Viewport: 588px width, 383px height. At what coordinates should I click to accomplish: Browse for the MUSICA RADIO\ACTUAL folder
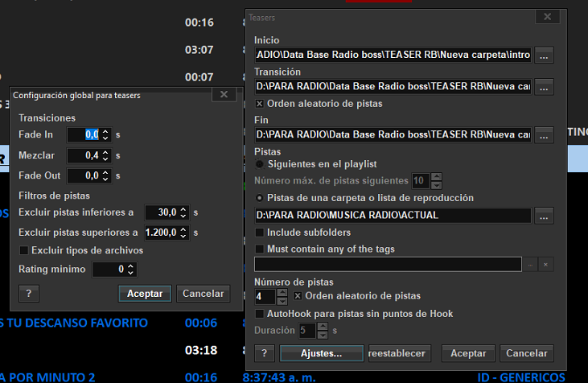click(x=545, y=216)
